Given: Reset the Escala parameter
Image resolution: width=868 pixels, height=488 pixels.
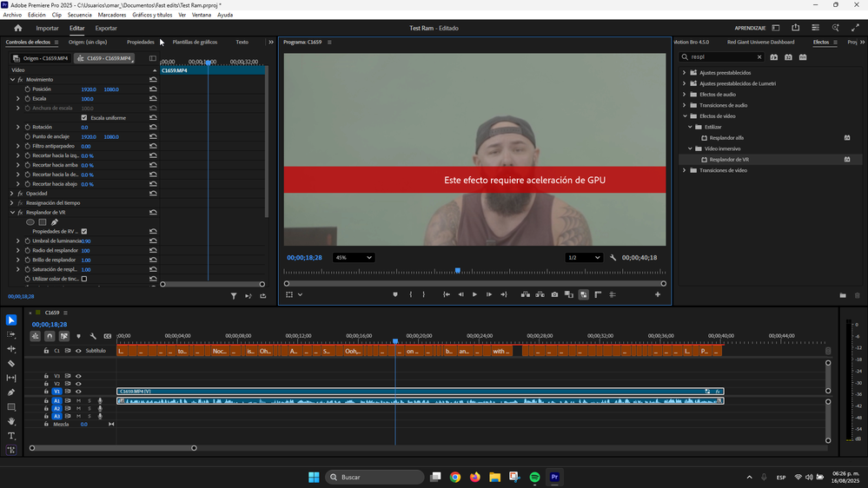Looking at the screenshot, I should [x=153, y=98].
